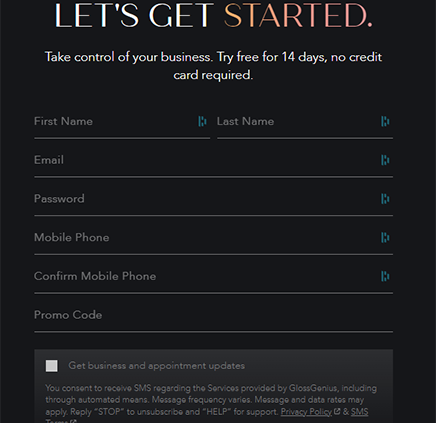Select the Email input field
The height and width of the screenshot is (423, 436).
pos(213,163)
